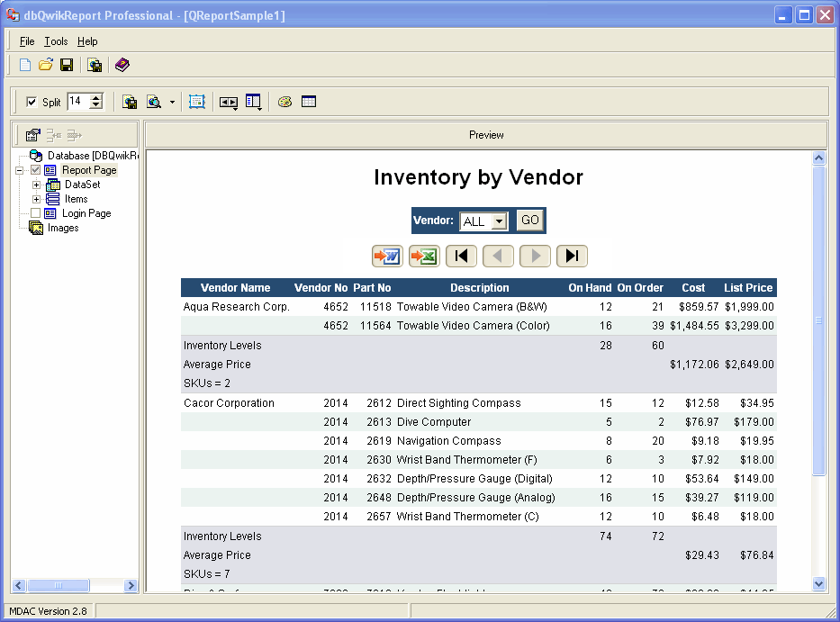The height and width of the screenshot is (622, 840).
Task: Toggle the Report Page checkbox
Action: (x=36, y=170)
